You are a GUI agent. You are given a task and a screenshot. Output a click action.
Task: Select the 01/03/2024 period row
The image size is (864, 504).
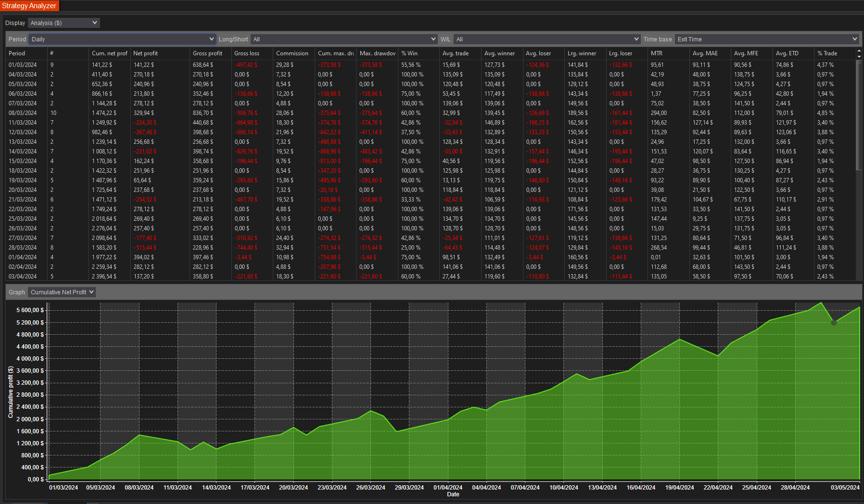click(x=431, y=65)
